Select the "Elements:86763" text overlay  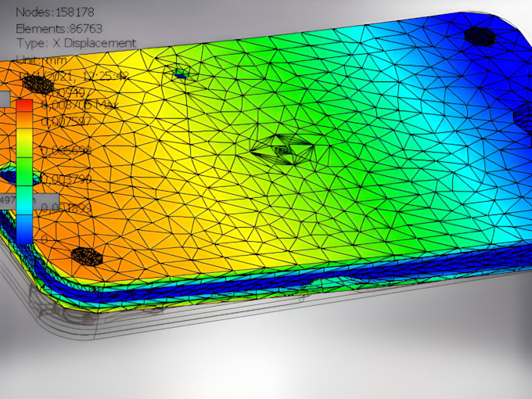[59, 28]
